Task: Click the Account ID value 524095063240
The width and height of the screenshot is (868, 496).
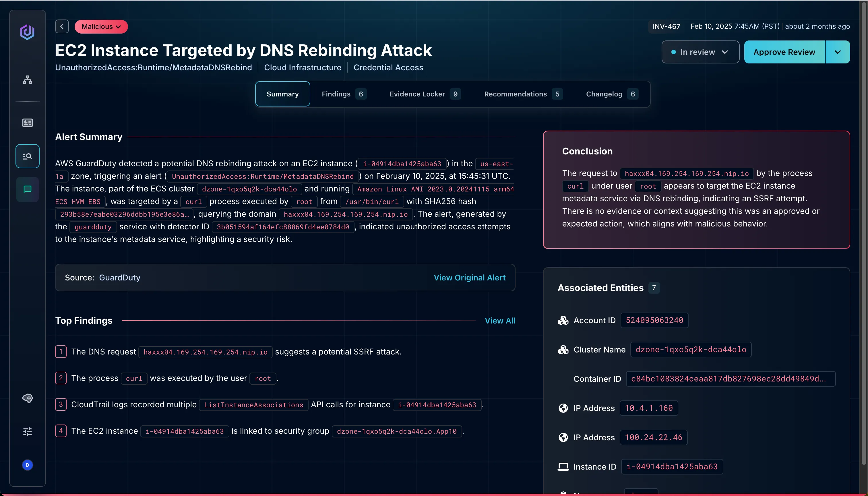Action: tap(654, 320)
